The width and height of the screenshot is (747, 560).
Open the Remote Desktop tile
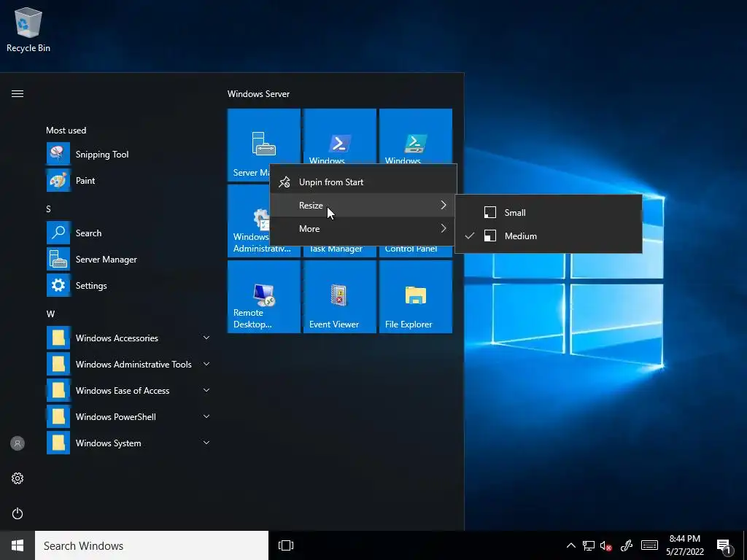(264, 297)
